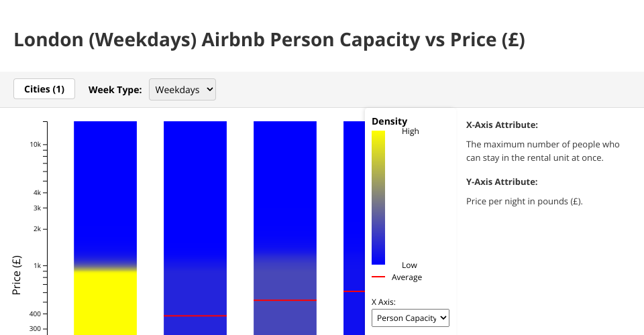
Task: Click the yellow high-density area of first bar
Action: [x=105, y=301]
